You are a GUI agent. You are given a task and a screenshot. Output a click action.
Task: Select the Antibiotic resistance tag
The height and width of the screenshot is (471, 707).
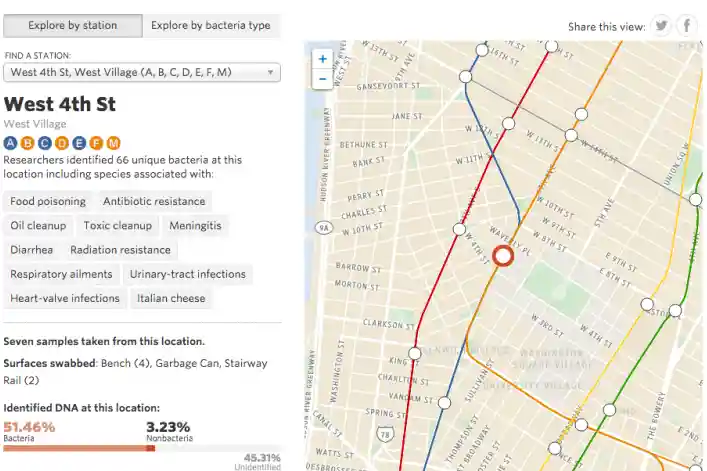154,201
